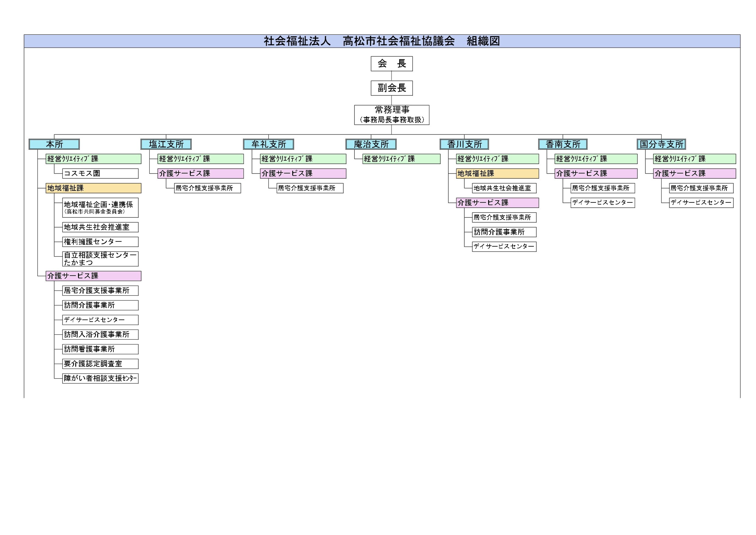Select the 塩江支所 header box
The image size is (756, 535).
pos(166,144)
